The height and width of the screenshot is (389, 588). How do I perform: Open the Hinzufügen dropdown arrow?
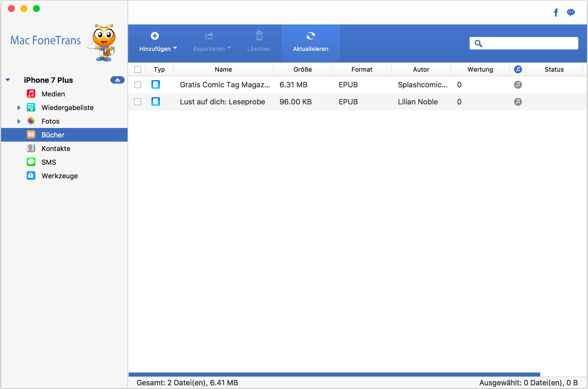tap(175, 48)
